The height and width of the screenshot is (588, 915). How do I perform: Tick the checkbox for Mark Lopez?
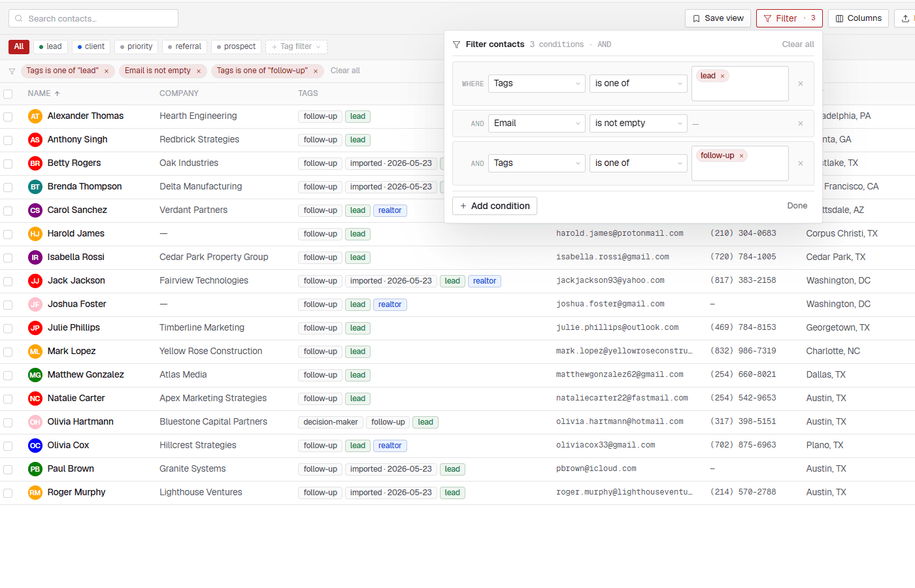pyautogui.click(x=8, y=352)
